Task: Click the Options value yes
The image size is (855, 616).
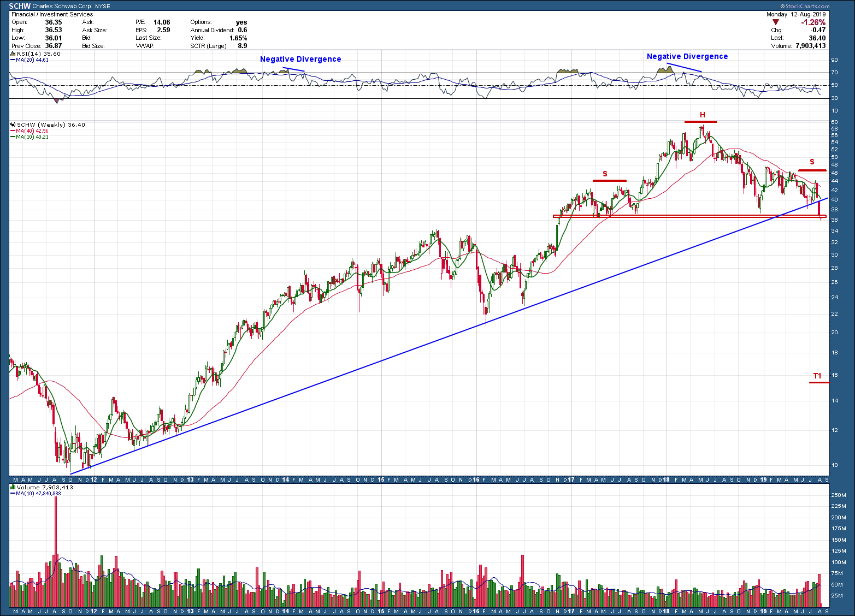Action: pos(241,22)
